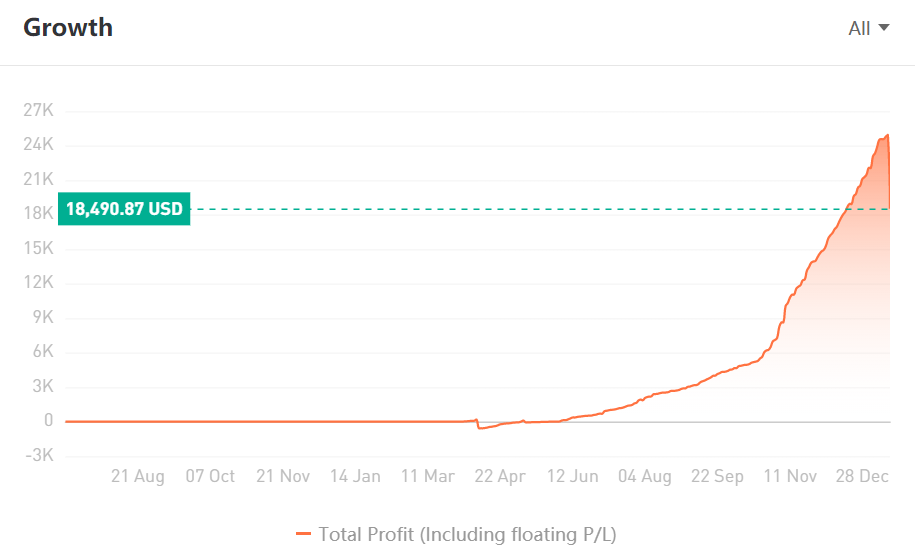Click the orange legend line marker
This screenshot has height=554, width=915.
pyautogui.click(x=304, y=534)
